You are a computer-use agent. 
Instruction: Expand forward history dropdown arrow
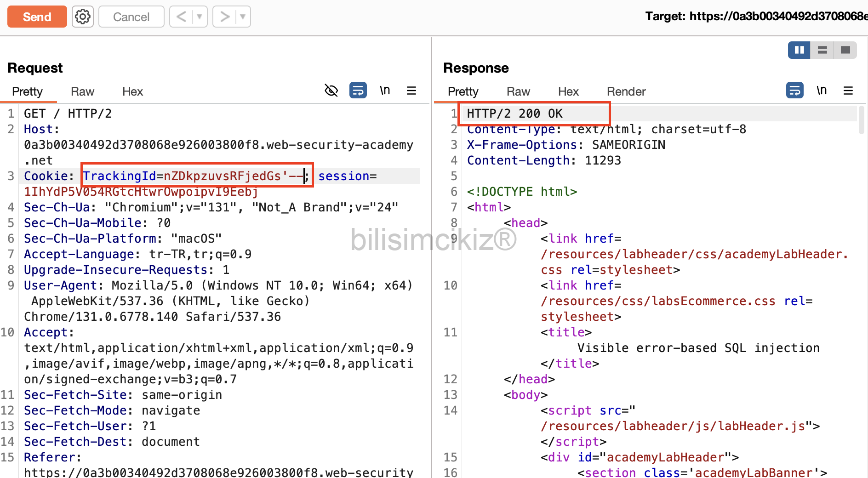pyautogui.click(x=243, y=17)
